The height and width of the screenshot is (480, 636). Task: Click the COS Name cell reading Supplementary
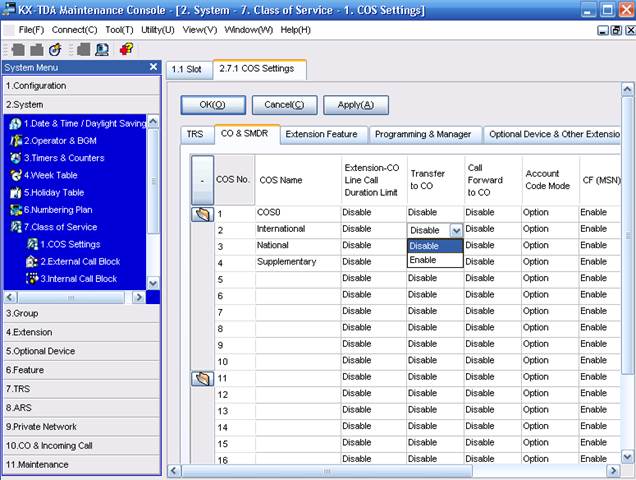[x=298, y=262]
